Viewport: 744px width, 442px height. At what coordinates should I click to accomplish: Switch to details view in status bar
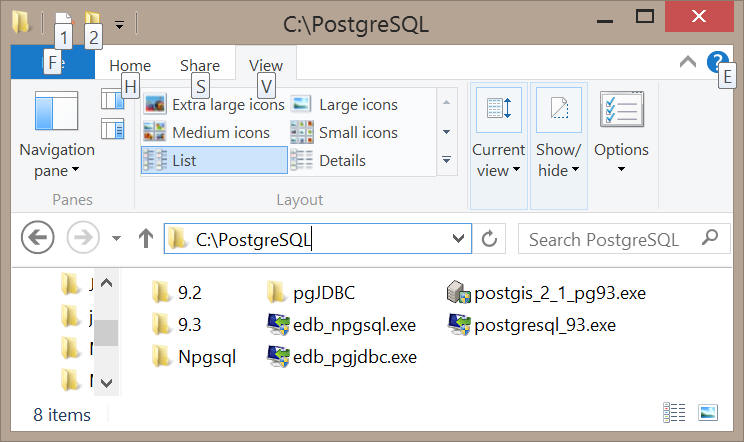point(674,412)
